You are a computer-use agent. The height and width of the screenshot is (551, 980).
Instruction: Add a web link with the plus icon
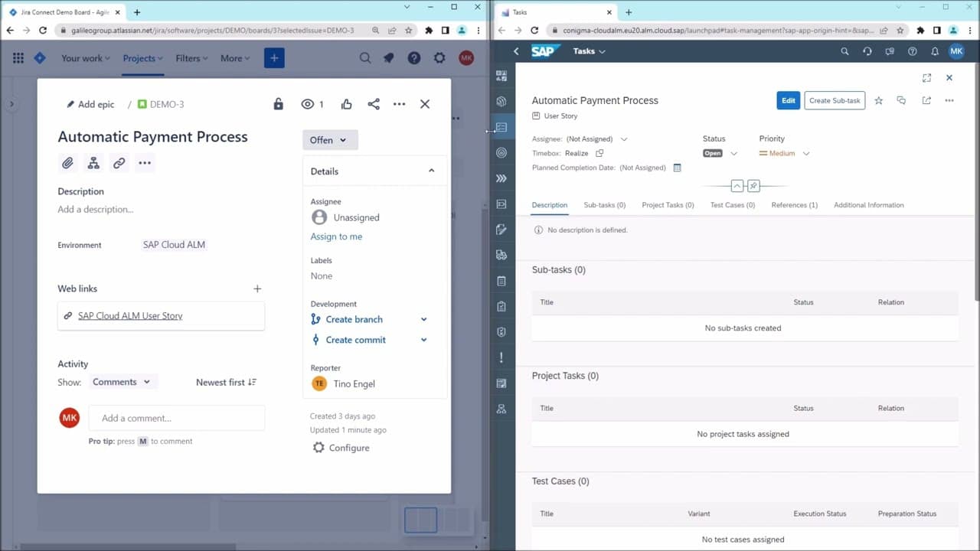point(257,289)
